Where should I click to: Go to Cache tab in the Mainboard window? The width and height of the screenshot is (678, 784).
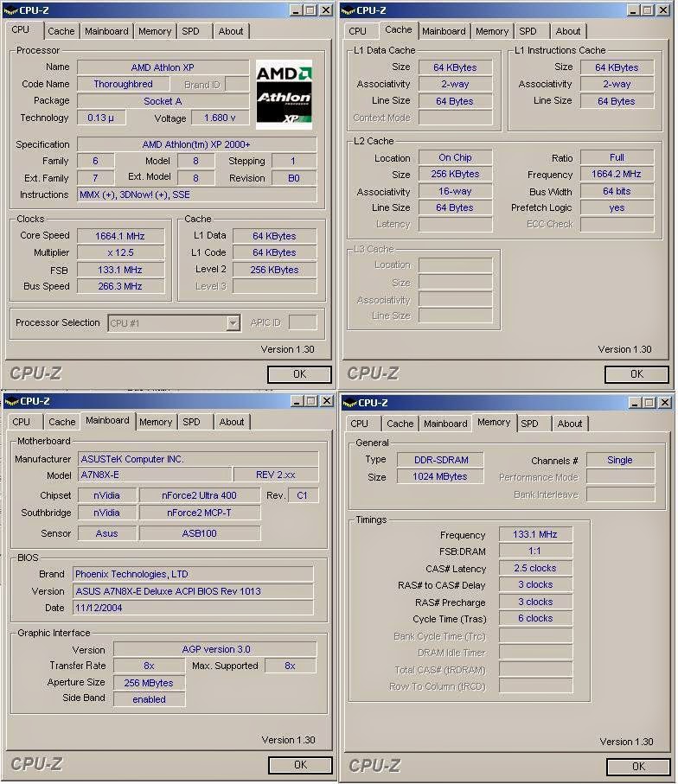pos(62,422)
